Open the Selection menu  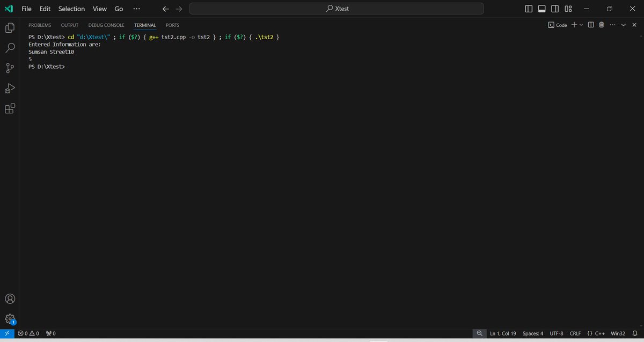click(71, 9)
